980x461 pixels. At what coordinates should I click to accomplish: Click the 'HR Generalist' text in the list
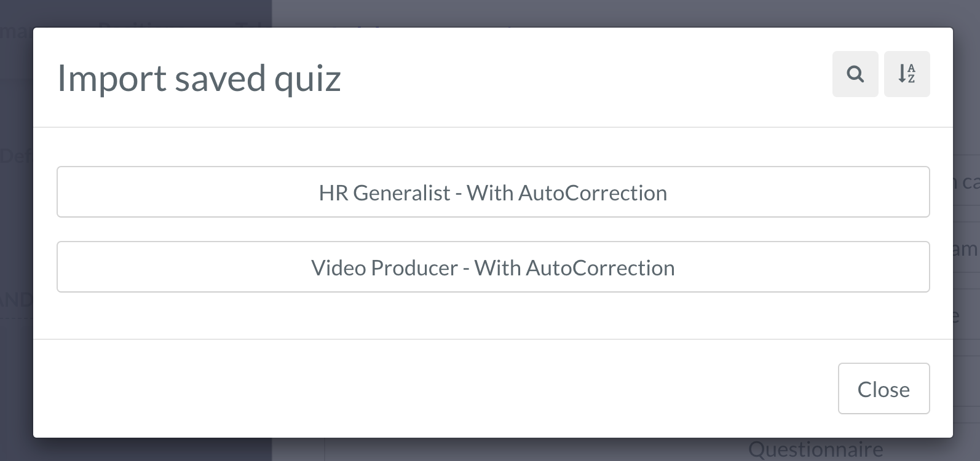click(384, 193)
